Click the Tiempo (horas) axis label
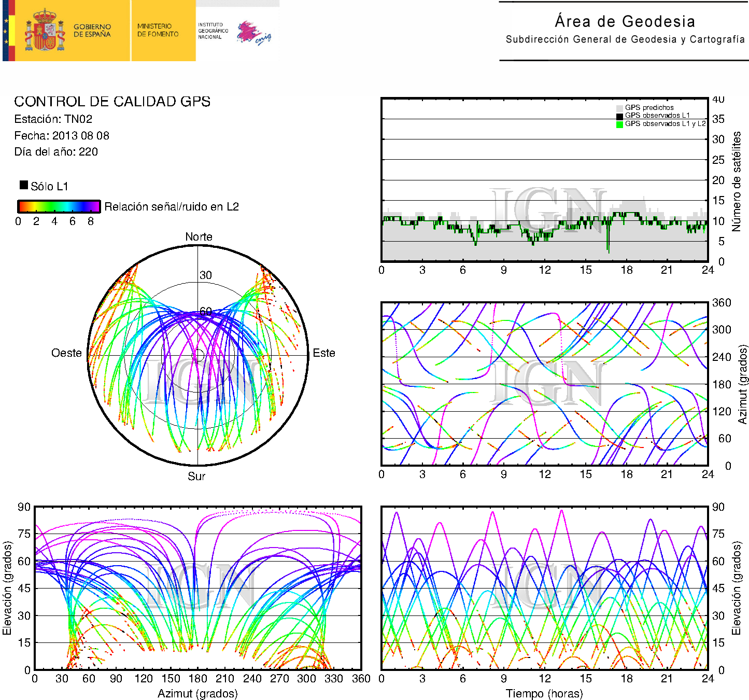Screen dimensions: 749x700 tap(544, 694)
